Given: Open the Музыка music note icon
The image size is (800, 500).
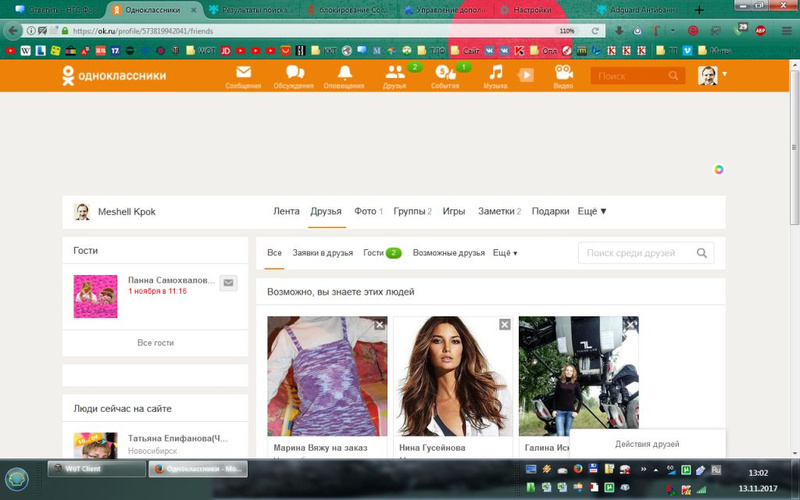Looking at the screenshot, I should 496,74.
